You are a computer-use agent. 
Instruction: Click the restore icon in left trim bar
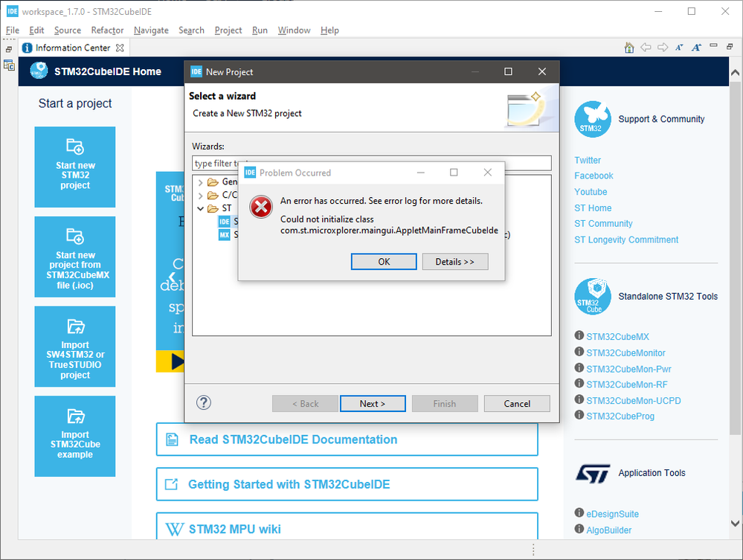(8, 49)
